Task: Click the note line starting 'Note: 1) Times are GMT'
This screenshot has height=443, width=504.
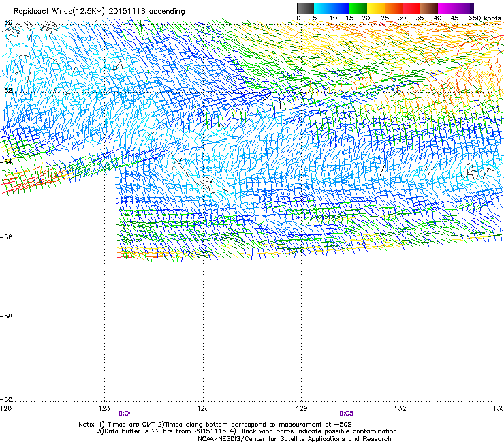Action: click(x=215, y=425)
